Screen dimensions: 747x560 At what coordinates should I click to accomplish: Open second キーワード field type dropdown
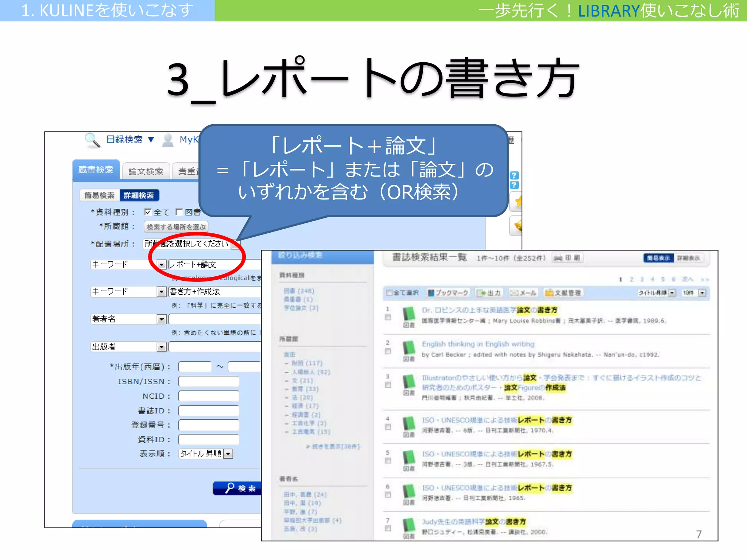click(x=161, y=292)
